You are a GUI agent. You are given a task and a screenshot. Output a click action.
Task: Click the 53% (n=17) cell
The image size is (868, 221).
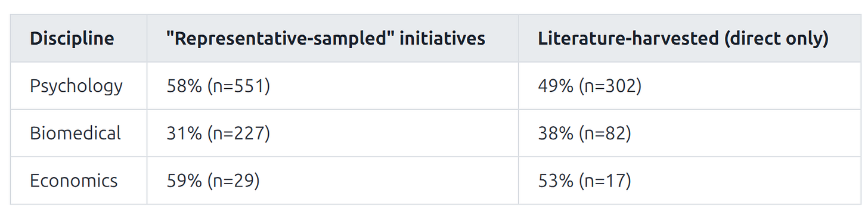tap(584, 180)
